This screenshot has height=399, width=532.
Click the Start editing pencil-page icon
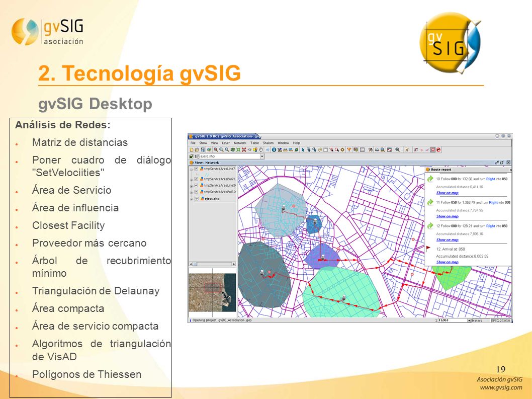[406, 150]
